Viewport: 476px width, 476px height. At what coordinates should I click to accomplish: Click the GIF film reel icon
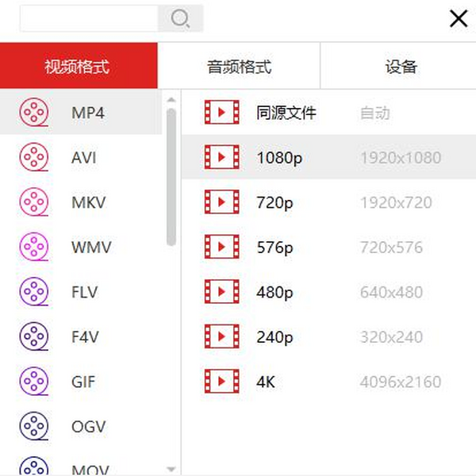tap(34, 381)
